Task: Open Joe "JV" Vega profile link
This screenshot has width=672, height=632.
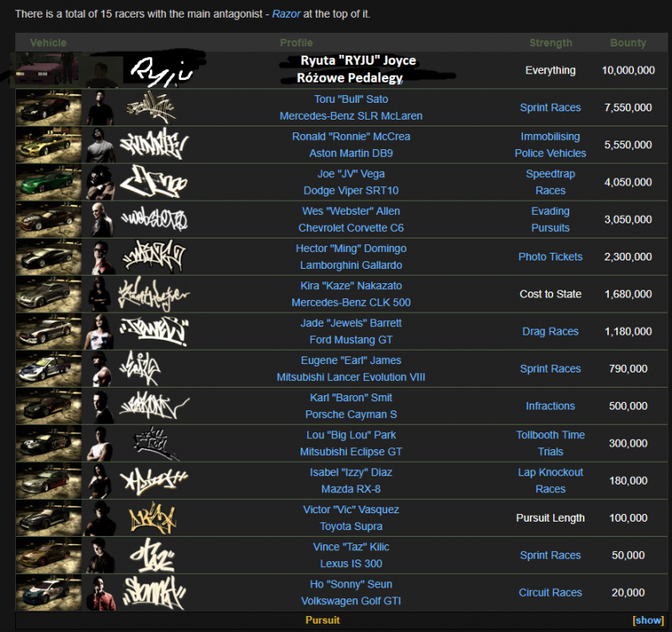Action: pos(351,174)
